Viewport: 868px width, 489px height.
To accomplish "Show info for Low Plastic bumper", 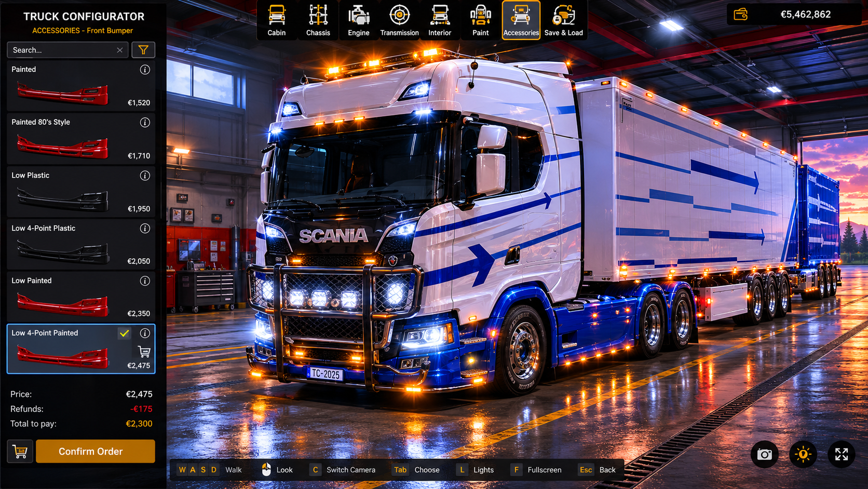I will [x=145, y=176].
